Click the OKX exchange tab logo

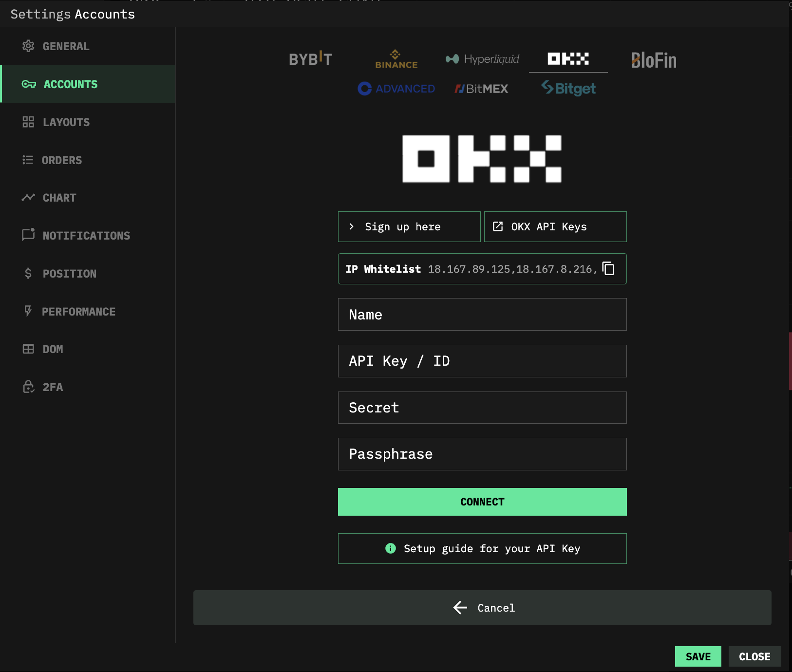[568, 59]
